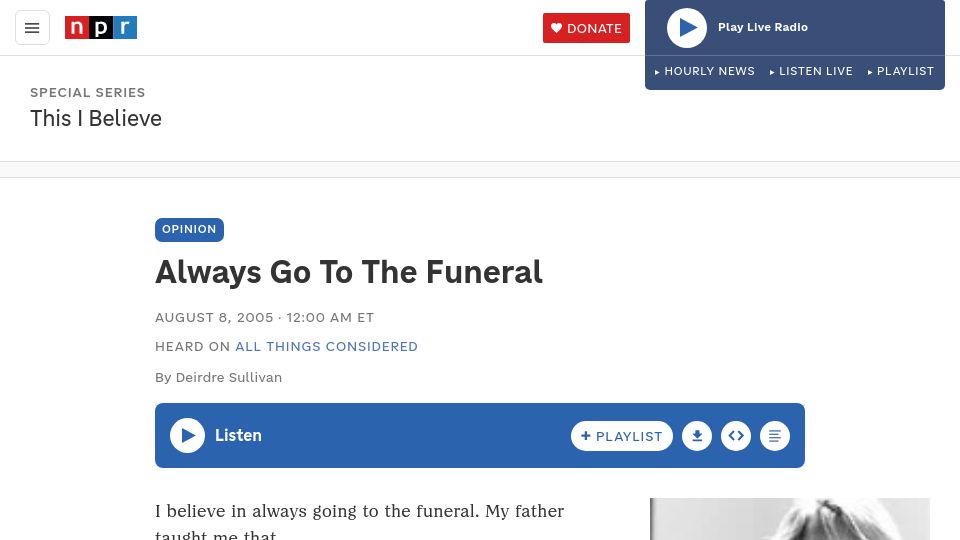Open the Listen Live link

pyautogui.click(x=811, y=71)
